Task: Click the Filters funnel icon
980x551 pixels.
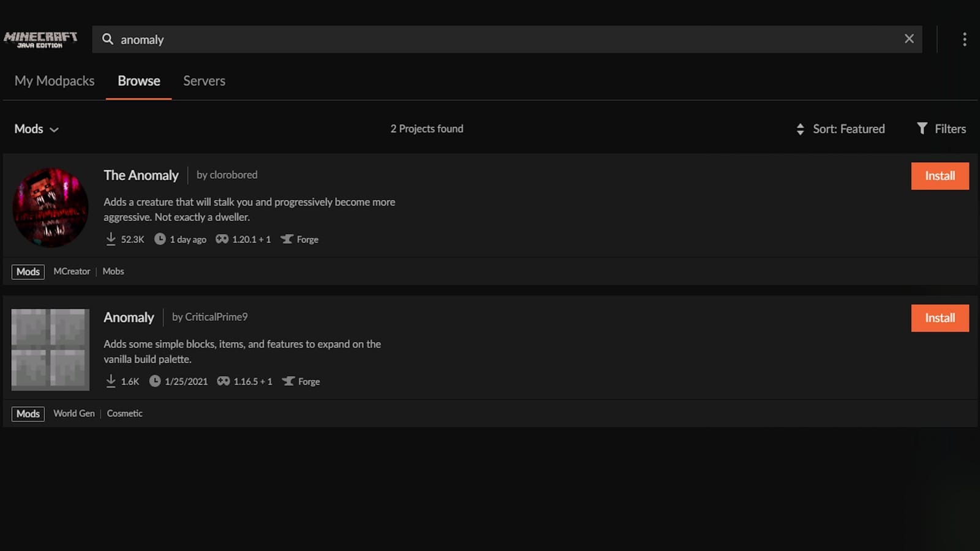Action: pyautogui.click(x=923, y=129)
